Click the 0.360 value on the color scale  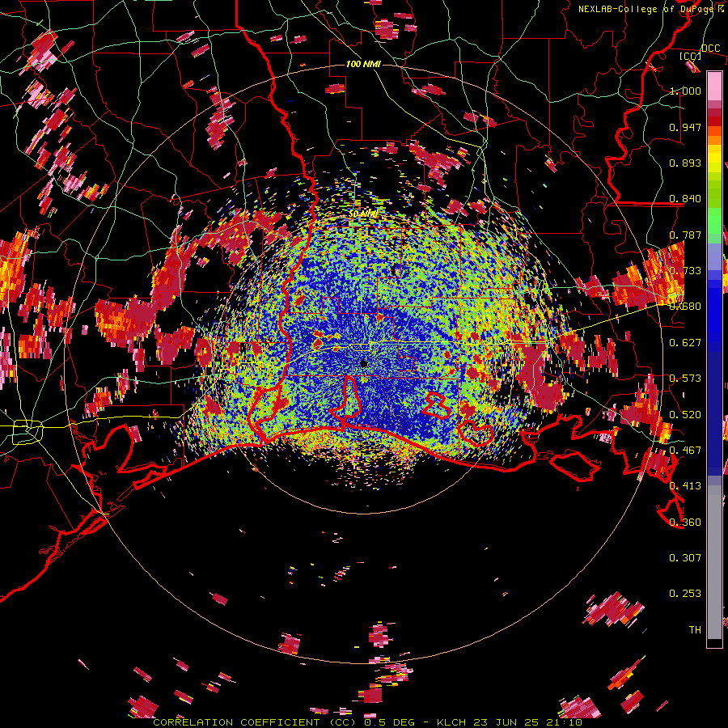pos(685,522)
